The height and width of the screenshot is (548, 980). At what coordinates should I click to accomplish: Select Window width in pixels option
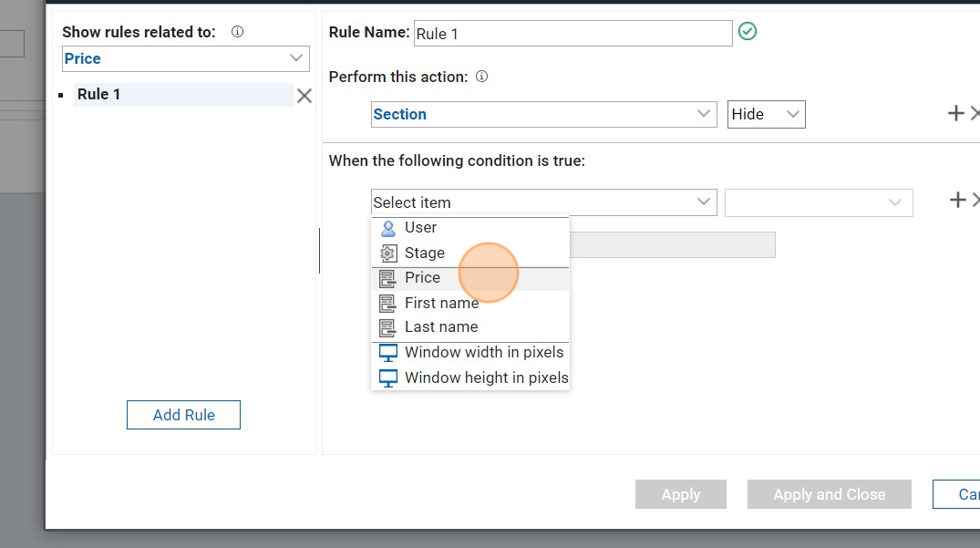[483, 352]
